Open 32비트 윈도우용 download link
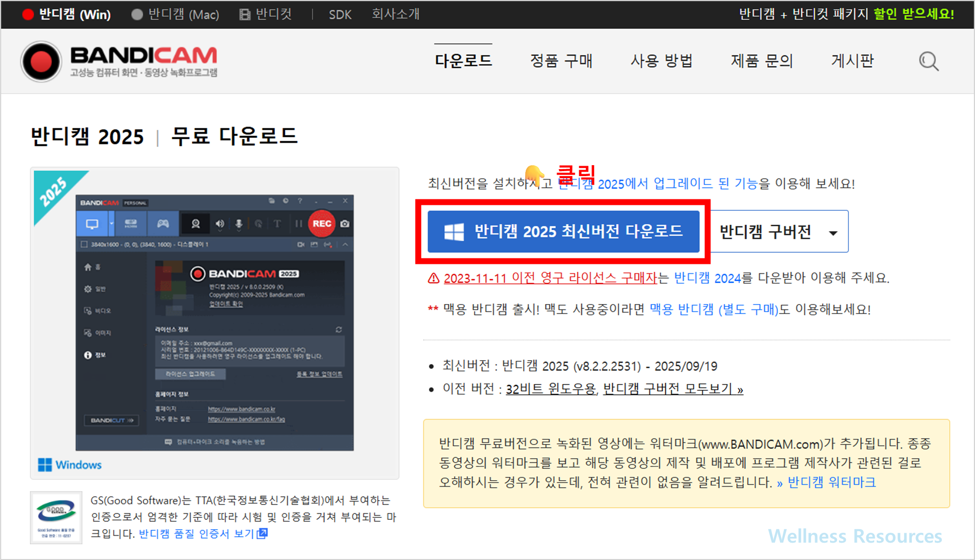 [x=551, y=389]
